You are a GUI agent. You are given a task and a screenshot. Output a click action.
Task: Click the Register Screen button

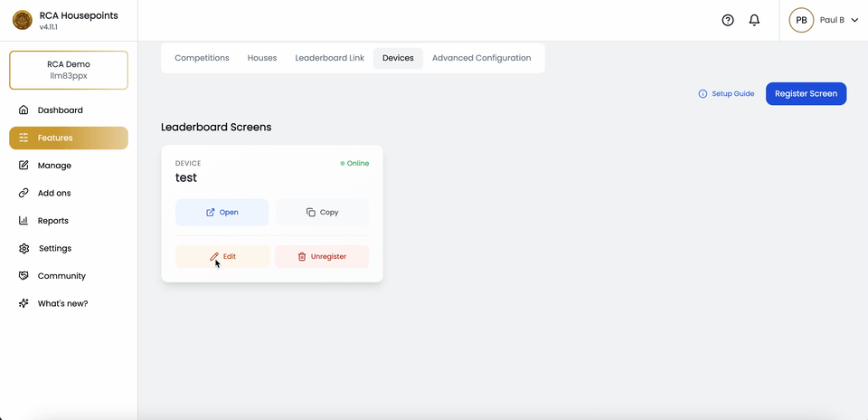806,93
